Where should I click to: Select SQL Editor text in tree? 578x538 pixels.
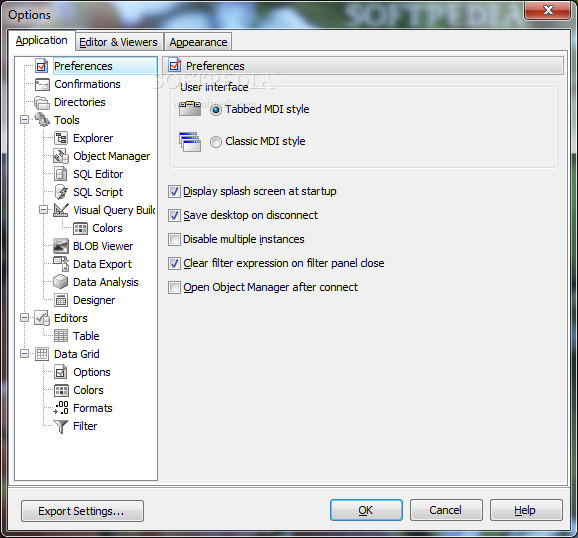[x=98, y=174]
